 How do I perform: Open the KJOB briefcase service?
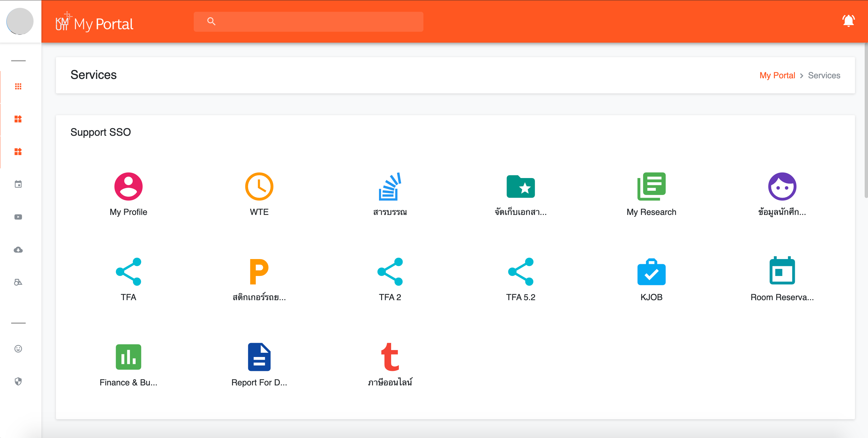(x=651, y=272)
